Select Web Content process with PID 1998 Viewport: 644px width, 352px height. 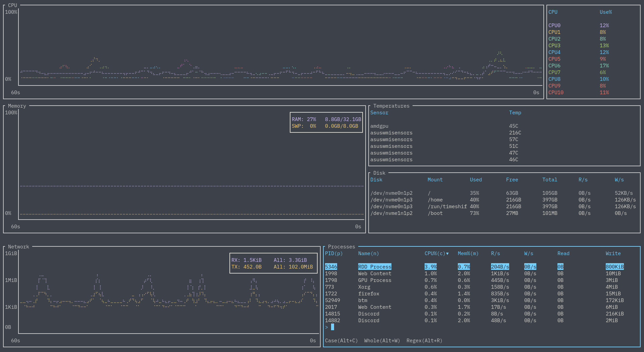click(x=482, y=274)
